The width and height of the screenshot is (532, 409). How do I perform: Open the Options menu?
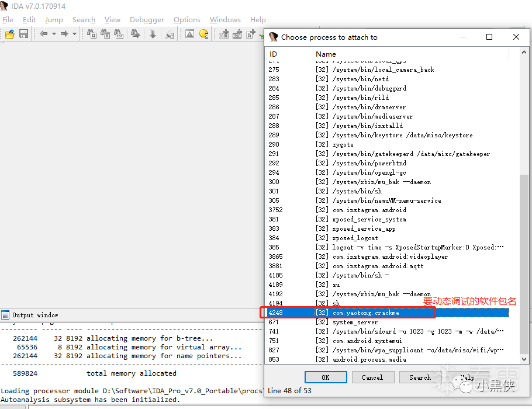(187, 20)
